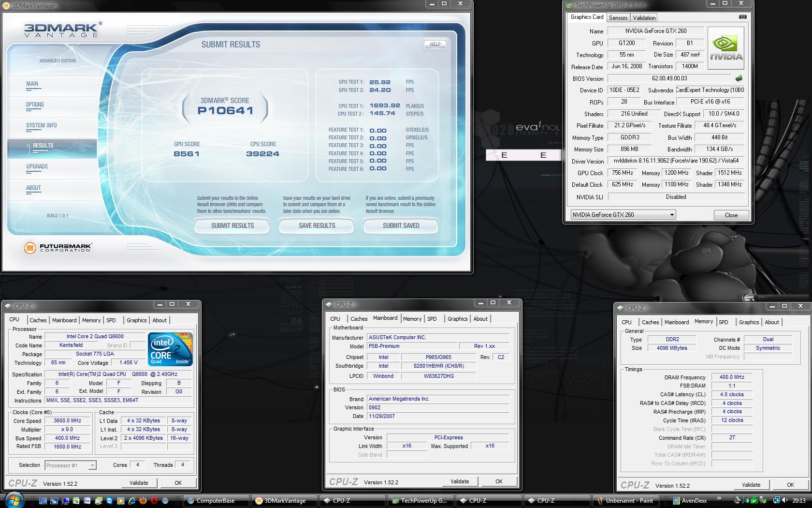Click the Core Speed 3600.0 MHz field
Screen dimensions: 812x508
[68, 420]
